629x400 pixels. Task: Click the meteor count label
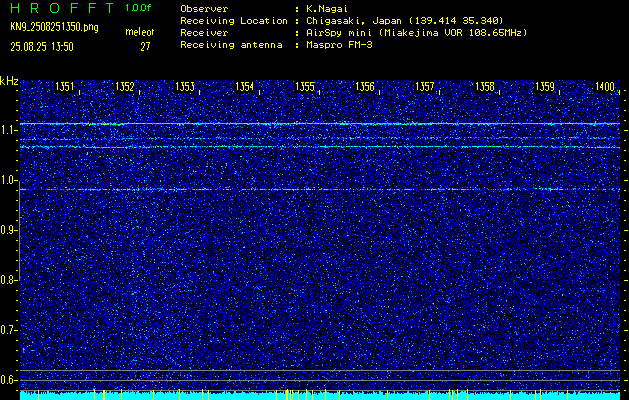point(140,32)
